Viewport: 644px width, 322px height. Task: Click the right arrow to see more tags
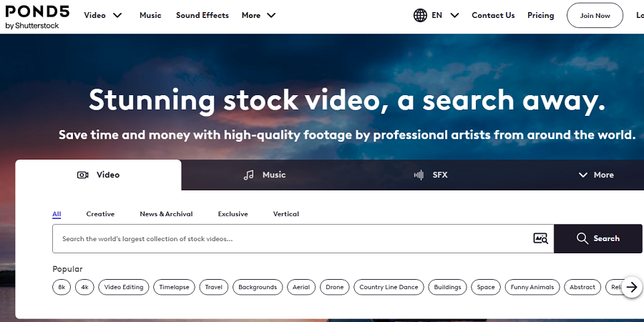point(632,287)
